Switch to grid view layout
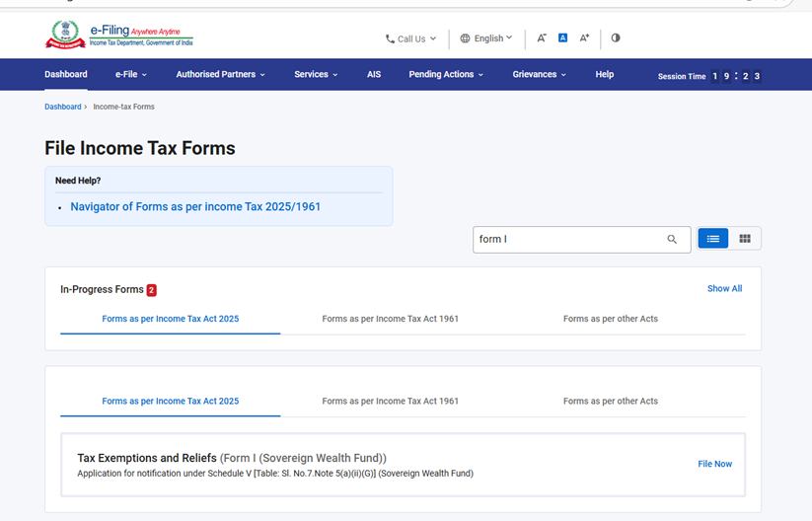Viewport: 812px width, 521px height. tap(745, 239)
